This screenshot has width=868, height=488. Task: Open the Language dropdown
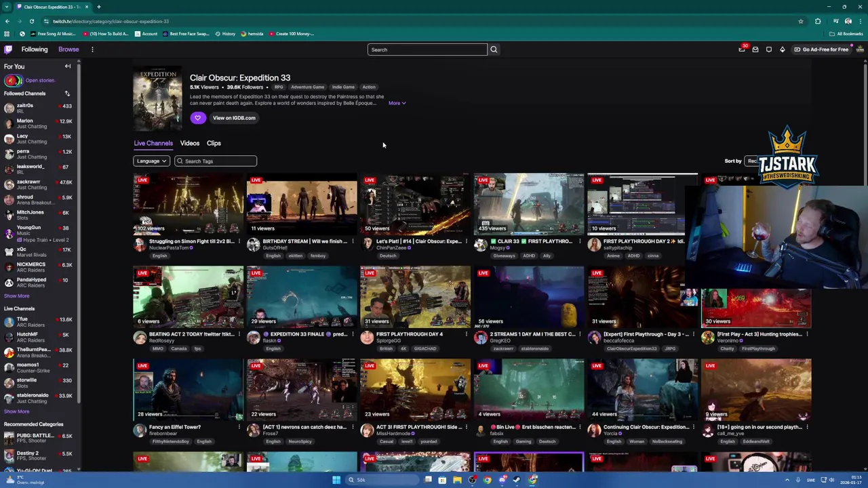tap(151, 161)
